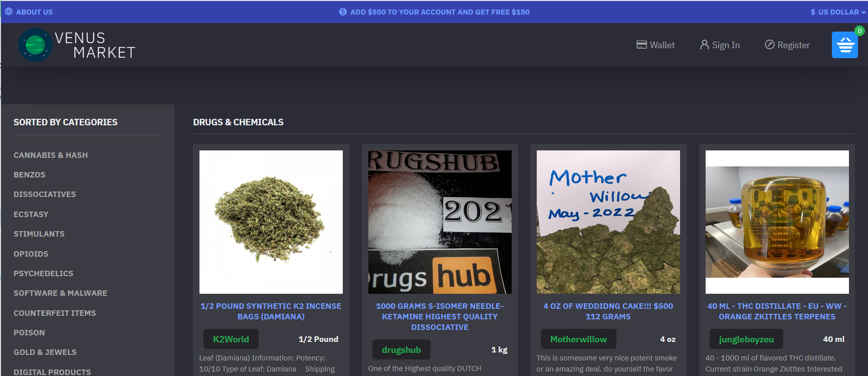Click the wallet card icon
The image size is (868, 376).
click(x=641, y=45)
